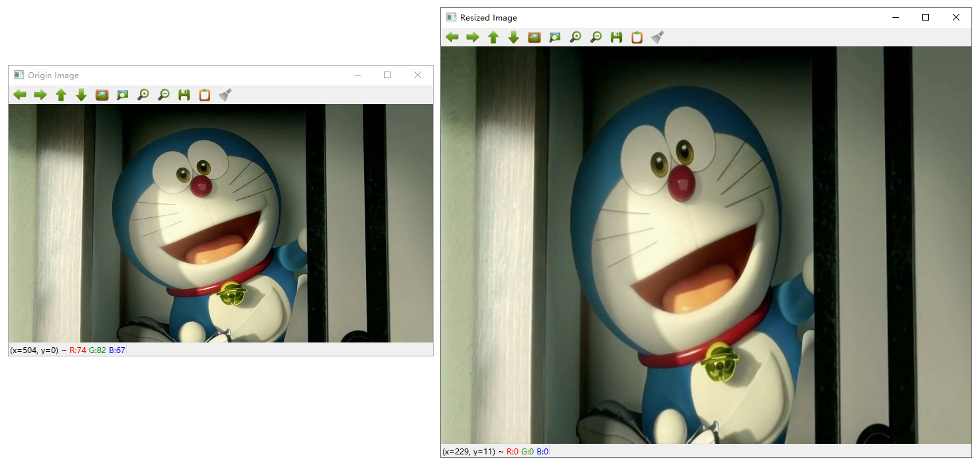The height and width of the screenshot is (469, 980).
Task: Minimize the Origin Image window
Action: 357,75
